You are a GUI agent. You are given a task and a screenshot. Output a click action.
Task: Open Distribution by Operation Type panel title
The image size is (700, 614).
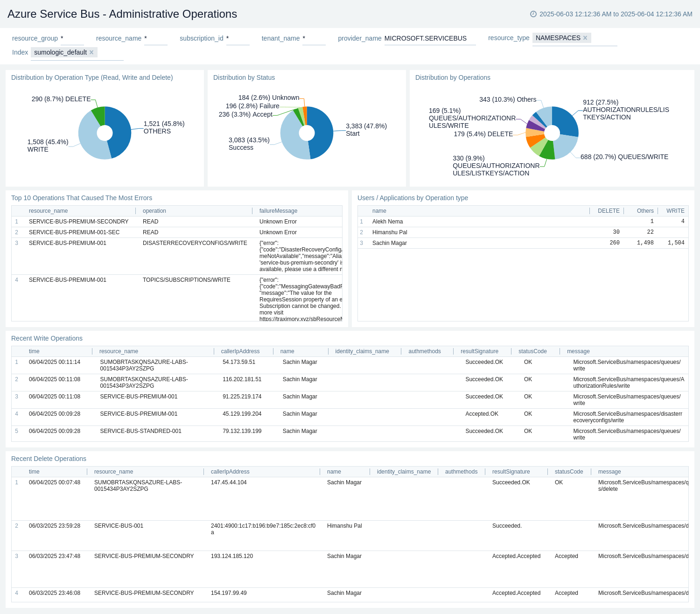[92, 77]
